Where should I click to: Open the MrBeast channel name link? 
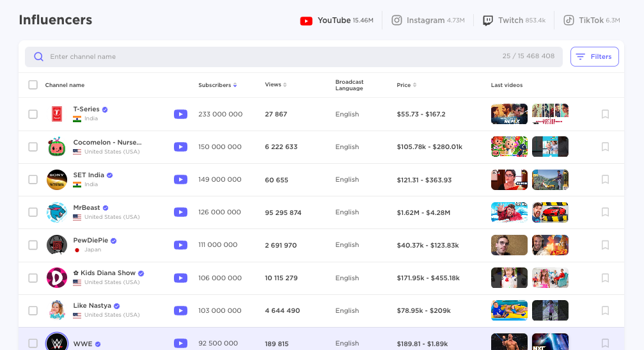click(86, 208)
